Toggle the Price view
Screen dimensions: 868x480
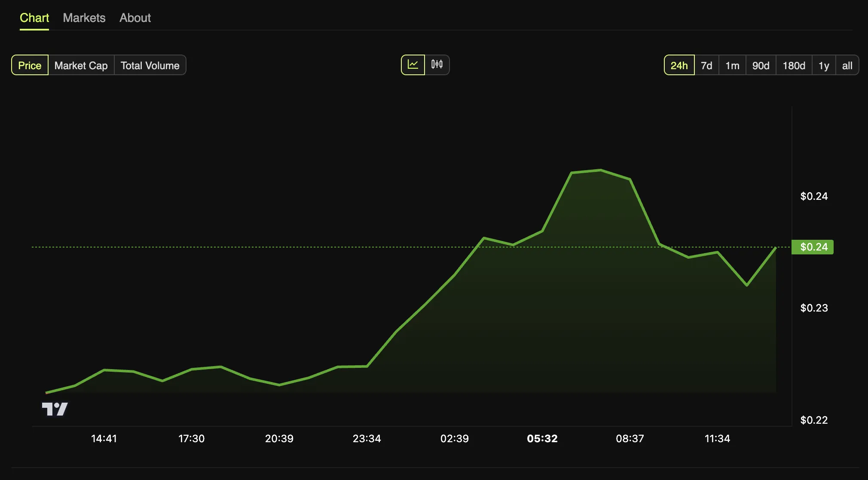[x=30, y=64]
